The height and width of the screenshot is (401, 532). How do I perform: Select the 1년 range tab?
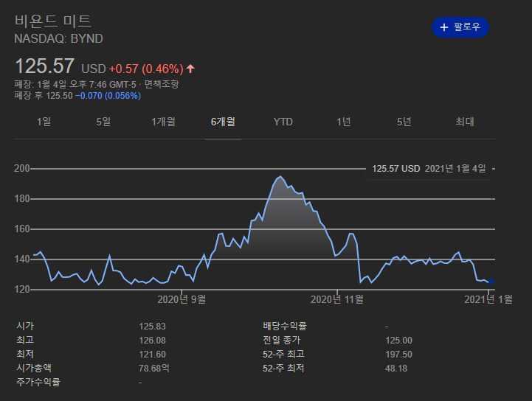pos(343,122)
